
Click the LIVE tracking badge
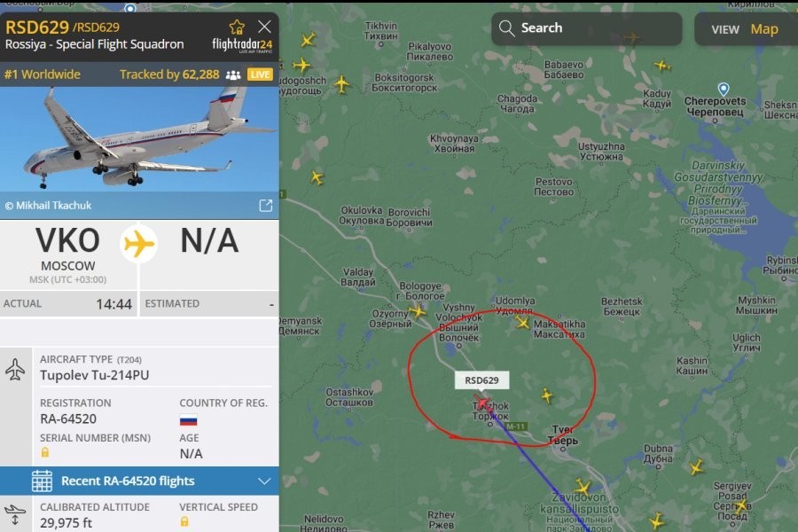coord(260,74)
